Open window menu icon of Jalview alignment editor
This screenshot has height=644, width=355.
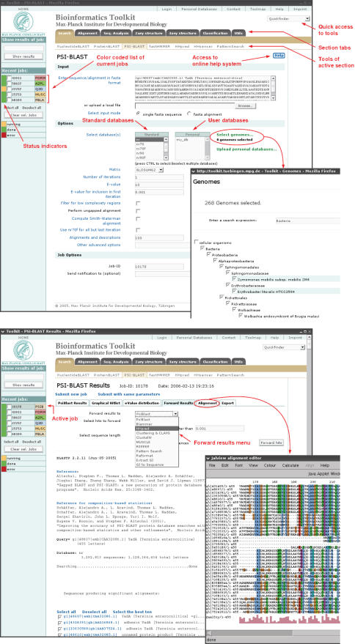[x=208, y=458]
